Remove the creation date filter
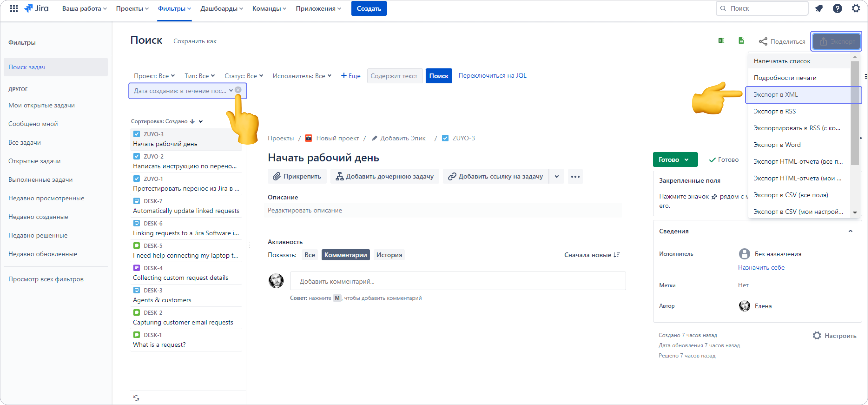This screenshot has height=405, width=868. tap(238, 90)
